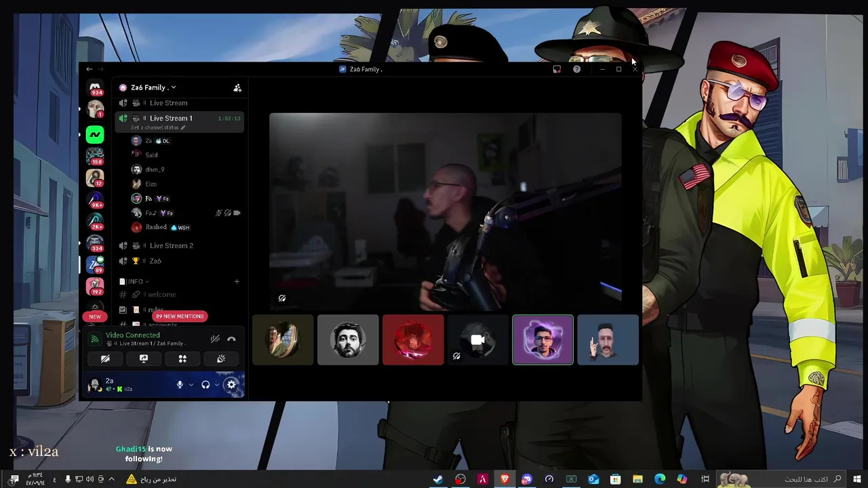This screenshot has width=868, height=488.
Task: Join the Live Stream 2 voice channel
Action: point(179,245)
